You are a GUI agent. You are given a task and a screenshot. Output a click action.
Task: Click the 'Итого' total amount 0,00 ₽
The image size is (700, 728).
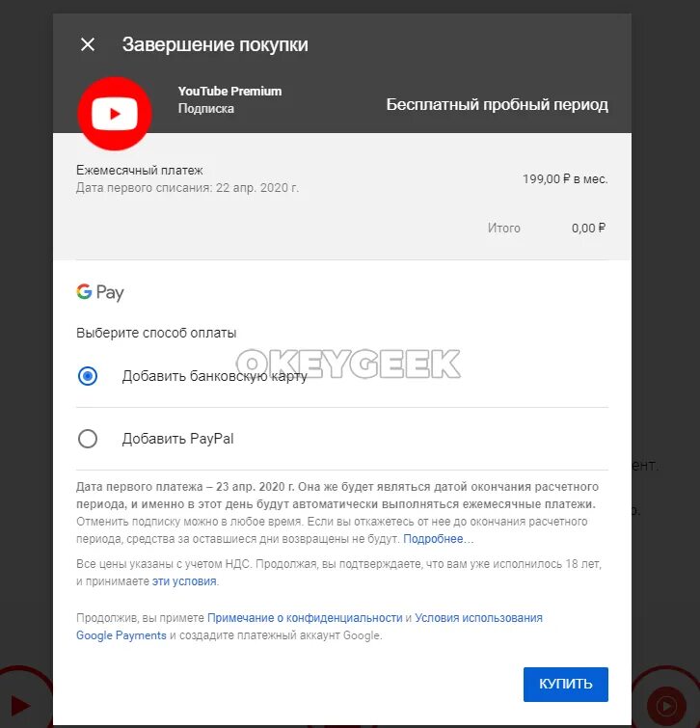pos(588,228)
